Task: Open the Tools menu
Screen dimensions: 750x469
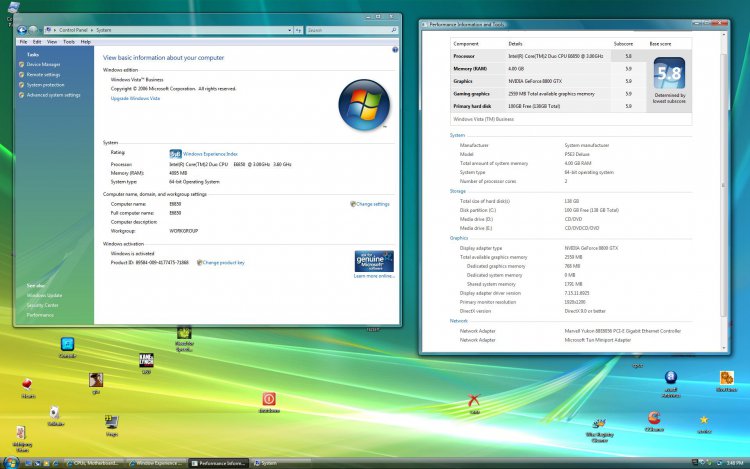Action: point(69,42)
